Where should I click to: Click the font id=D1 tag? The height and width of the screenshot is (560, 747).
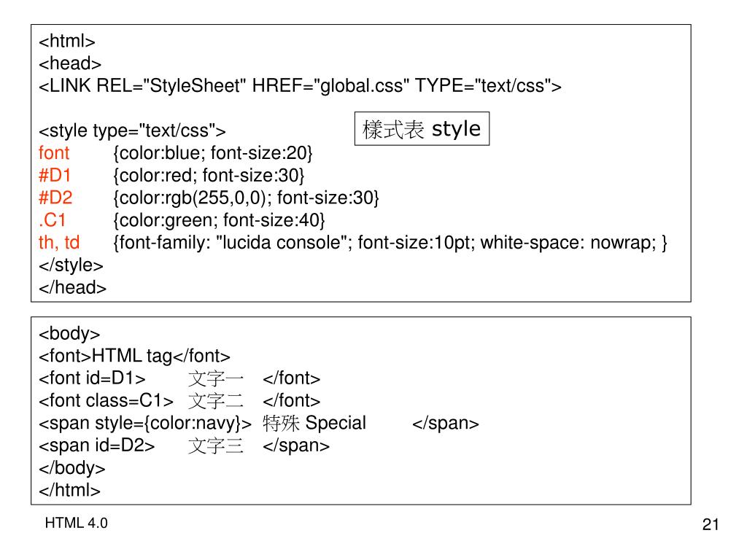[93, 378]
